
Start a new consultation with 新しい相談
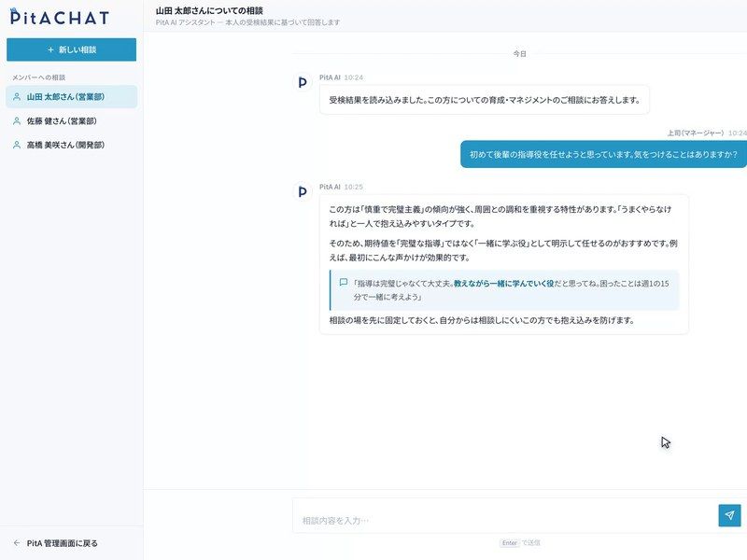click(x=72, y=49)
